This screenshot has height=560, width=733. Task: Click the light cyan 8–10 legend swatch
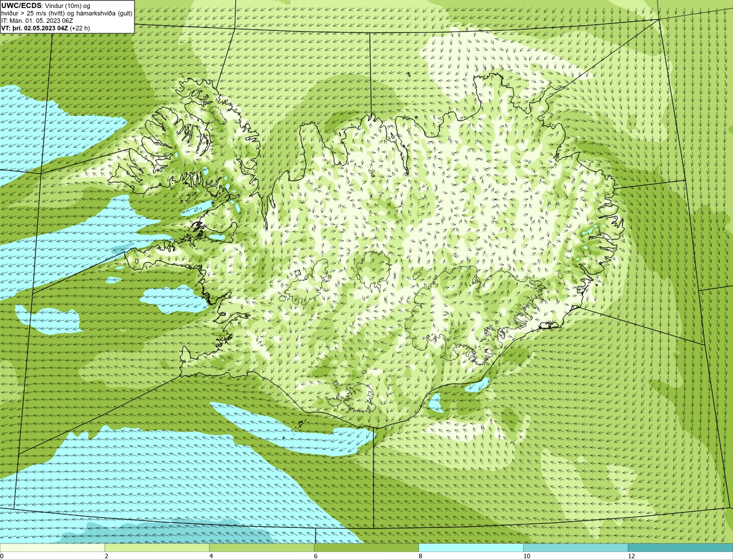[471, 547]
